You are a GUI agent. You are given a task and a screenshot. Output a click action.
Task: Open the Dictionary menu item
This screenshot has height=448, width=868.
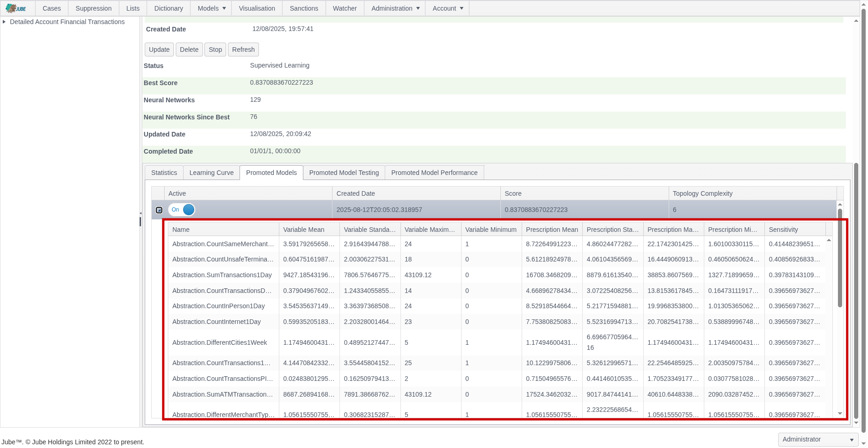(x=169, y=8)
